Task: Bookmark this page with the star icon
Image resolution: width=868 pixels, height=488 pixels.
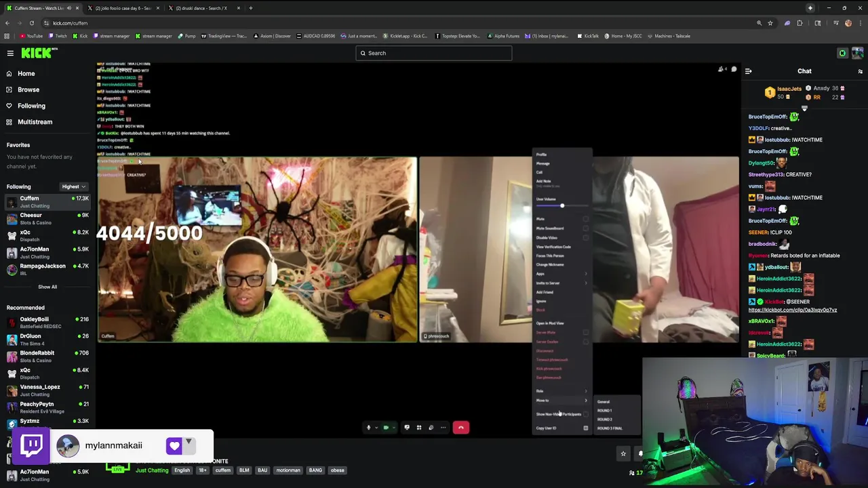Action: click(770, 23)
